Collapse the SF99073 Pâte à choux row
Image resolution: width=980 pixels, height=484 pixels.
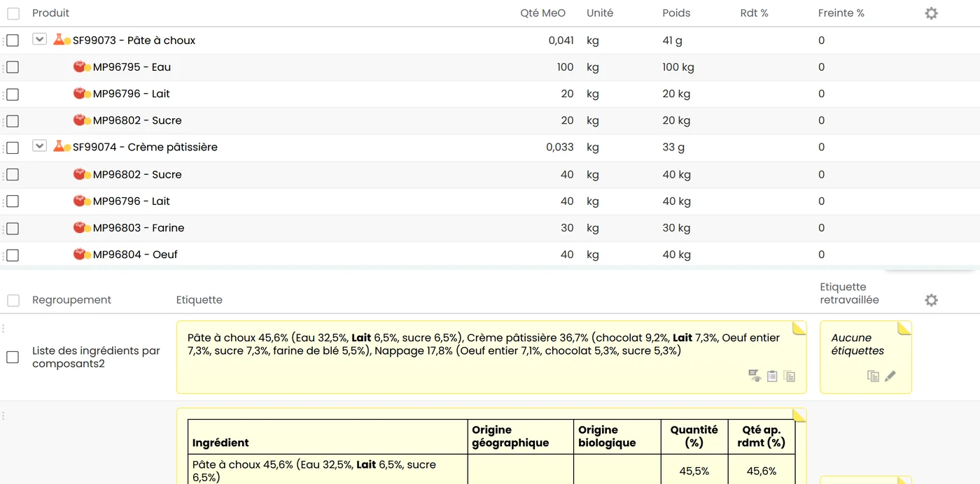[39, 40]
